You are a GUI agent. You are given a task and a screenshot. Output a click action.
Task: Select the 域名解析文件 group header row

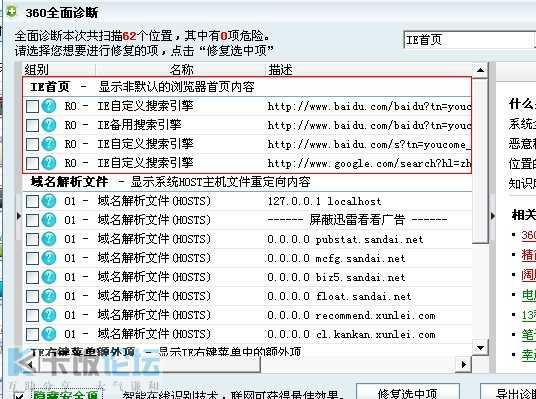tap(247, 182)
